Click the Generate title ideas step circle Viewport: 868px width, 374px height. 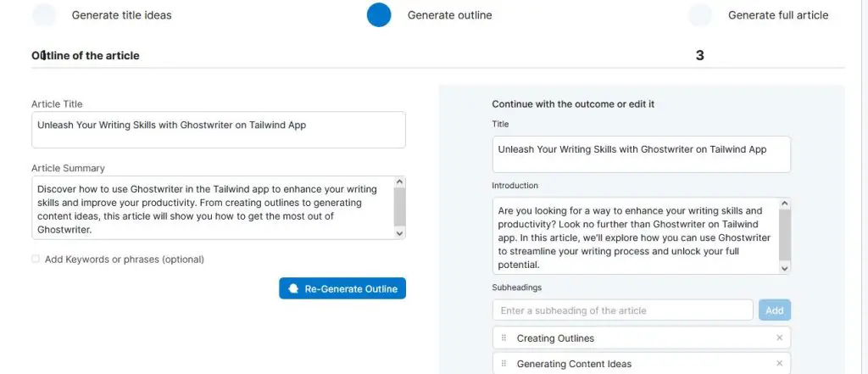pos(44,15)
